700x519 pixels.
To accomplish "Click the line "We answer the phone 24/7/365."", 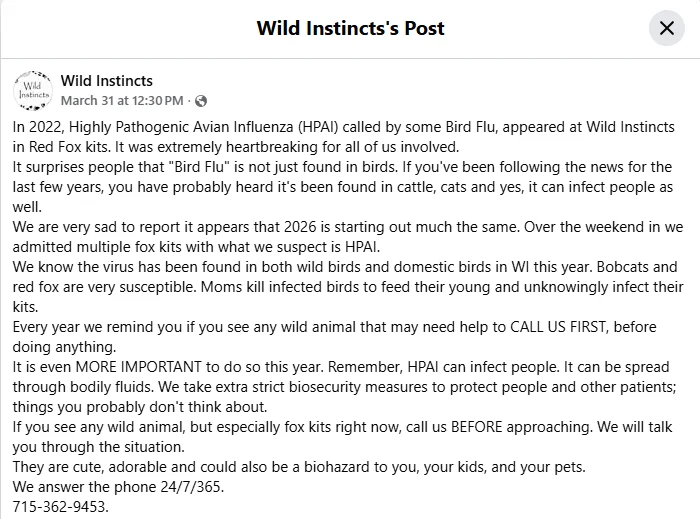I will 118,486.
